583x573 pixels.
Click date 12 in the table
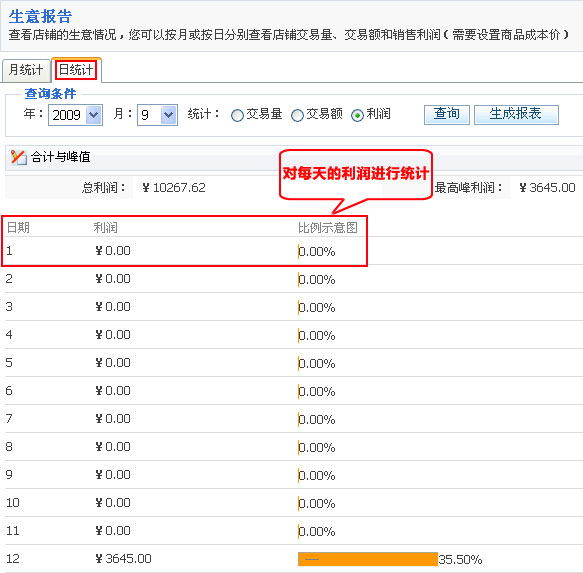pyautogui.click(x=13, y=558)
